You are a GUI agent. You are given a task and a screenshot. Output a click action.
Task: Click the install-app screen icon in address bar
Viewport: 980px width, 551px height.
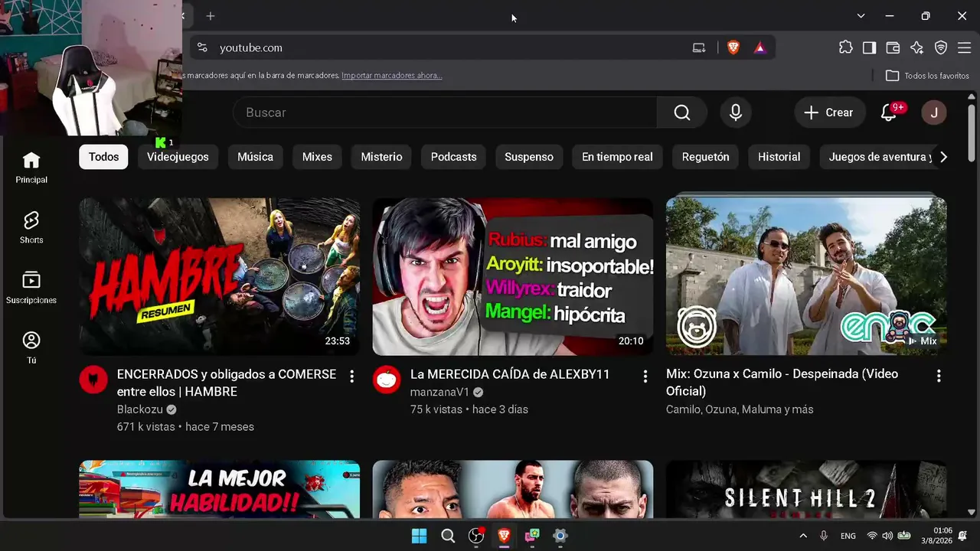coord(699,47)
